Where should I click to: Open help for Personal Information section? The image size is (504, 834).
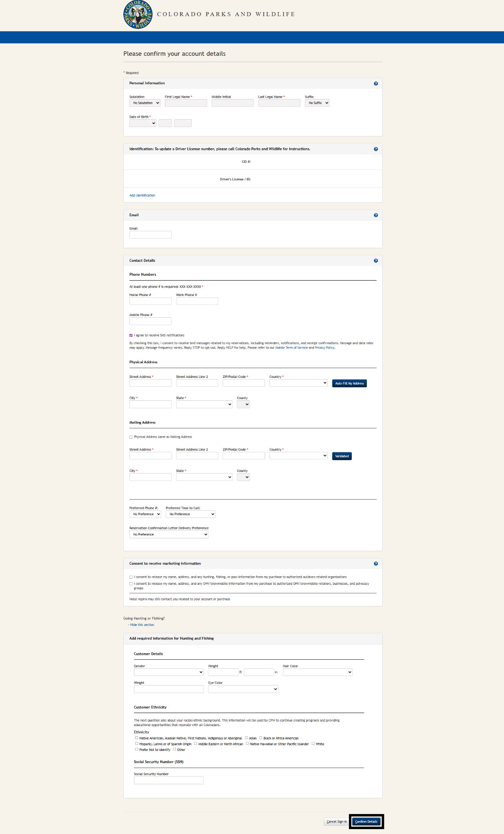pyautogui.click(x=375, y=83)
